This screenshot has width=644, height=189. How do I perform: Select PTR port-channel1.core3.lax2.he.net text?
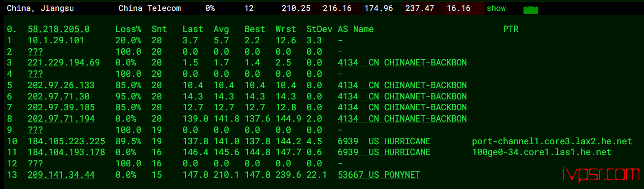pyautogui.click(x=552, y=141)
